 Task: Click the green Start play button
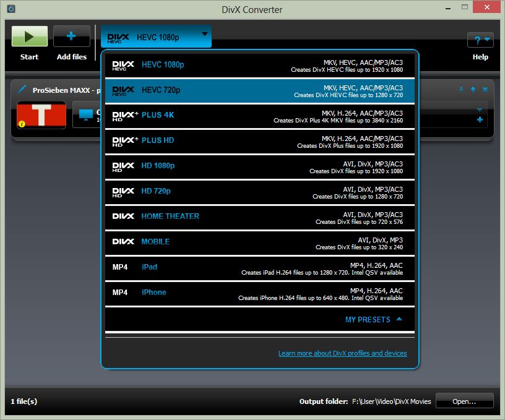pyautogui.click(x=29, y=36)
